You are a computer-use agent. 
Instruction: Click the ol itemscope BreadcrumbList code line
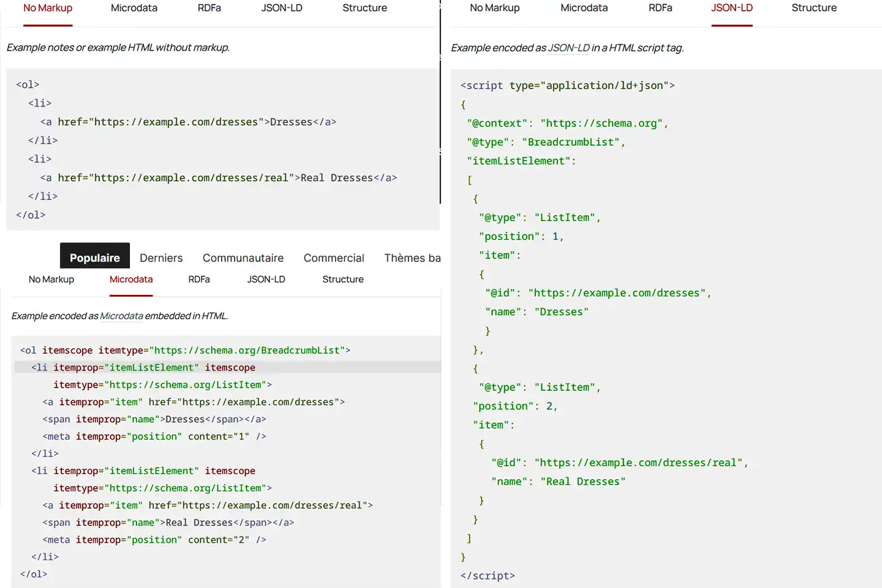tap(185, 350)
